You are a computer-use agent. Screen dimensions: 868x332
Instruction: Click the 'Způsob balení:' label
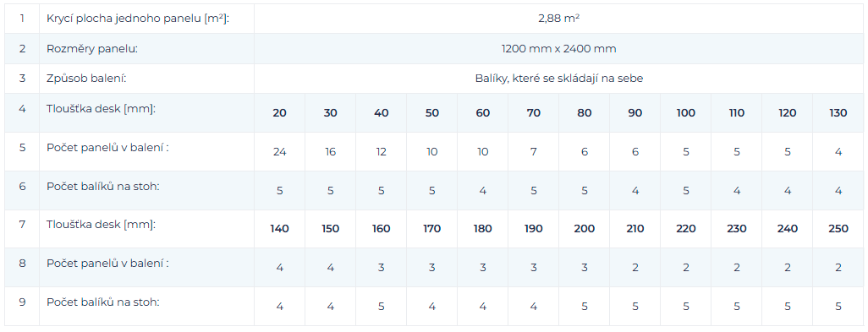pyautogui.click(x=87, y=79)
